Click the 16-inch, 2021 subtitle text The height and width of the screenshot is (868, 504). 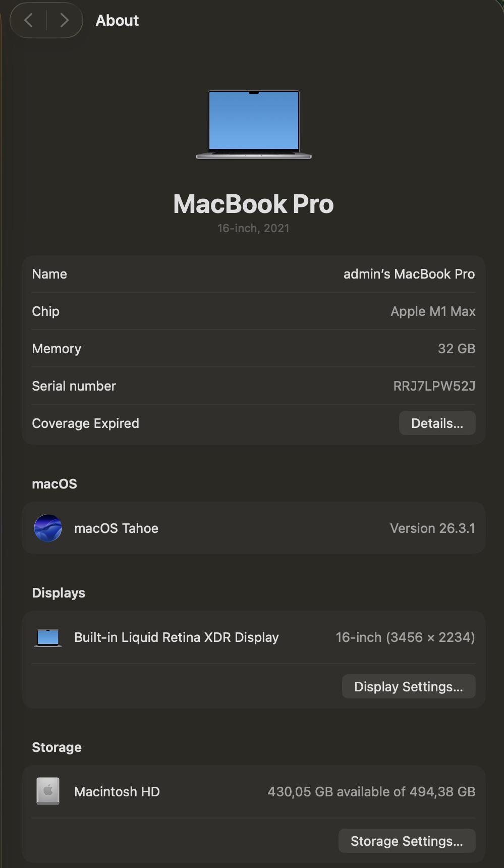point(253,228)
